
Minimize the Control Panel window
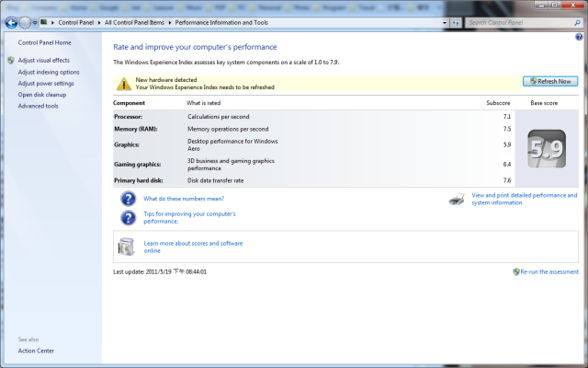[x=541, y=5]
